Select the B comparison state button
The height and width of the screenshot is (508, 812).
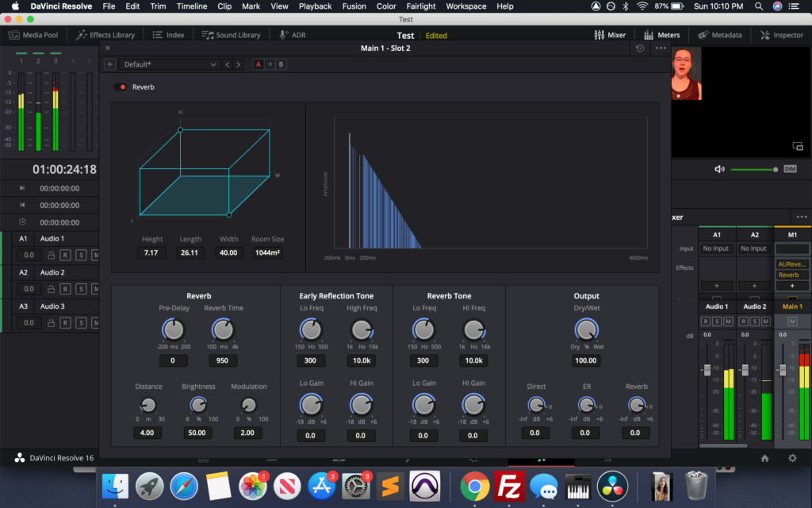tap(281, 64)
